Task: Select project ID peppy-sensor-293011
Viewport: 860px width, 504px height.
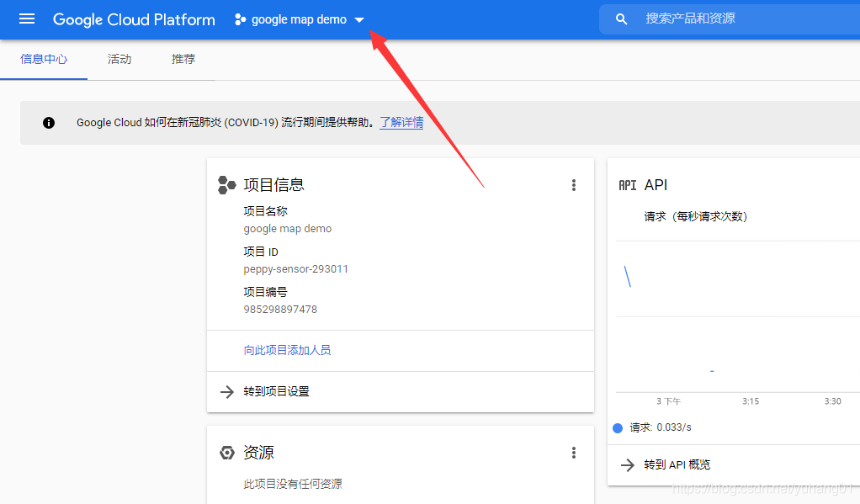Action: pyautogui.click(x=295, y=269)
